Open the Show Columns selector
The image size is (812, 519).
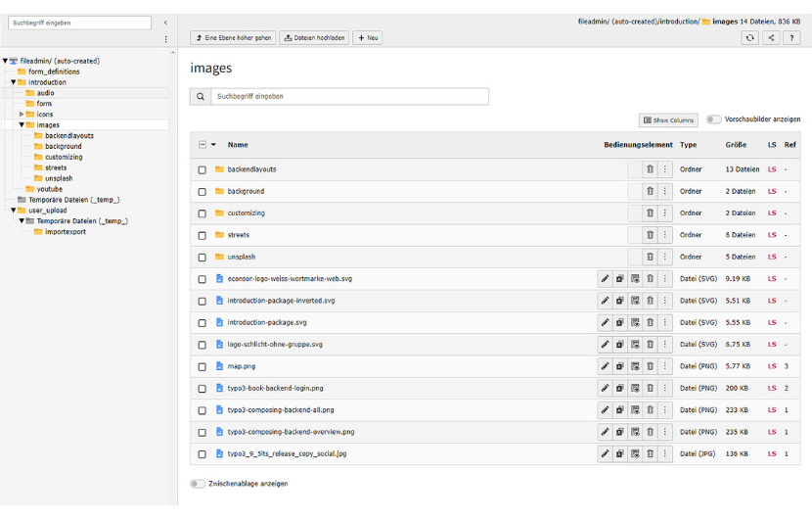(668, 120)
